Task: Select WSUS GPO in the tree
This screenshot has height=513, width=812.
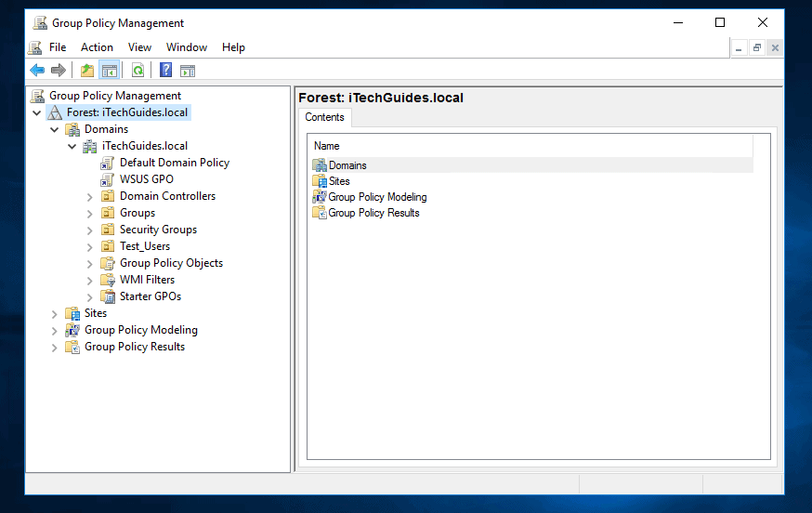Action: click(147, 179)
